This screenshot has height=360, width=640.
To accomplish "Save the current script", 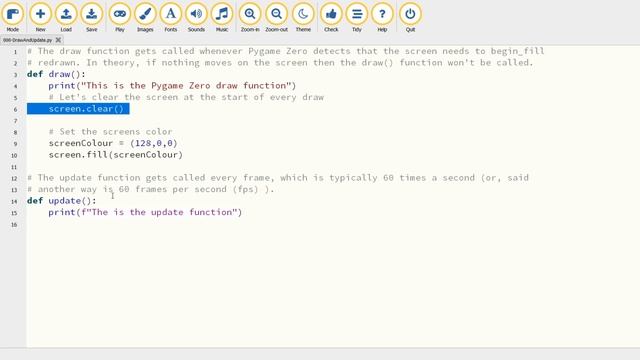I will (91, 17).
